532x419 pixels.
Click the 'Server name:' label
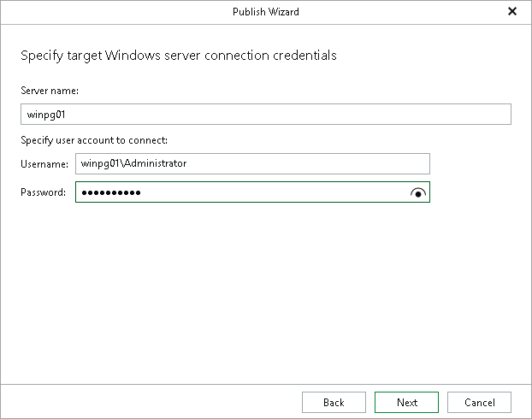[50, 91]
